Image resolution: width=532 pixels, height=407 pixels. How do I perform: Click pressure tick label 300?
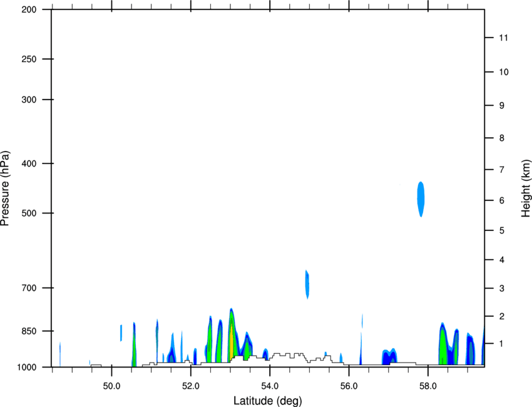coord(29,100)
